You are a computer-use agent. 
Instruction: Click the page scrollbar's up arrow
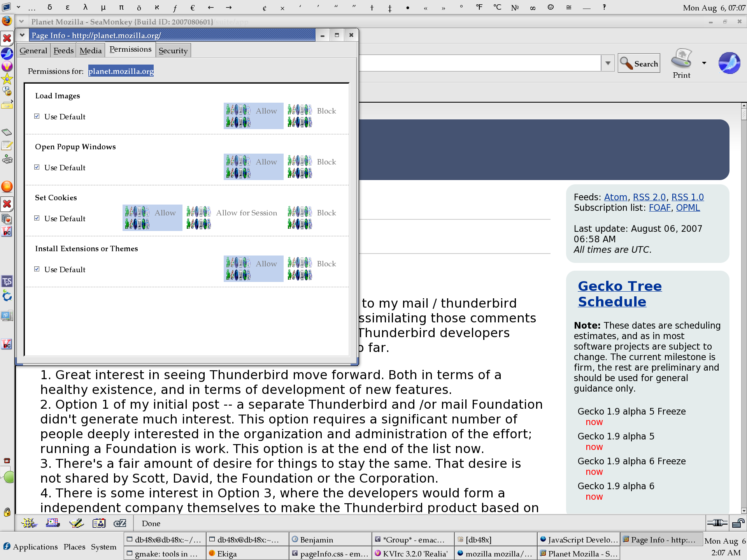[743, 106]
